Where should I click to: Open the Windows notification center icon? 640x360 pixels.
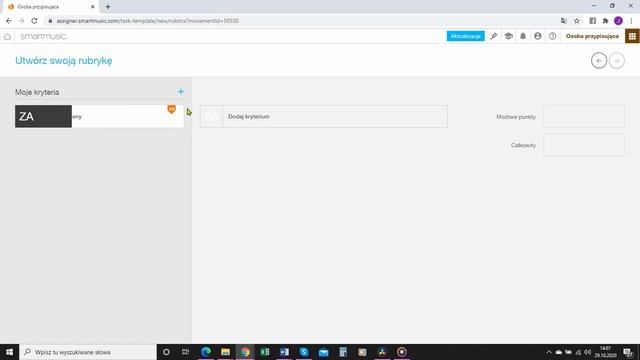[628, 352]
